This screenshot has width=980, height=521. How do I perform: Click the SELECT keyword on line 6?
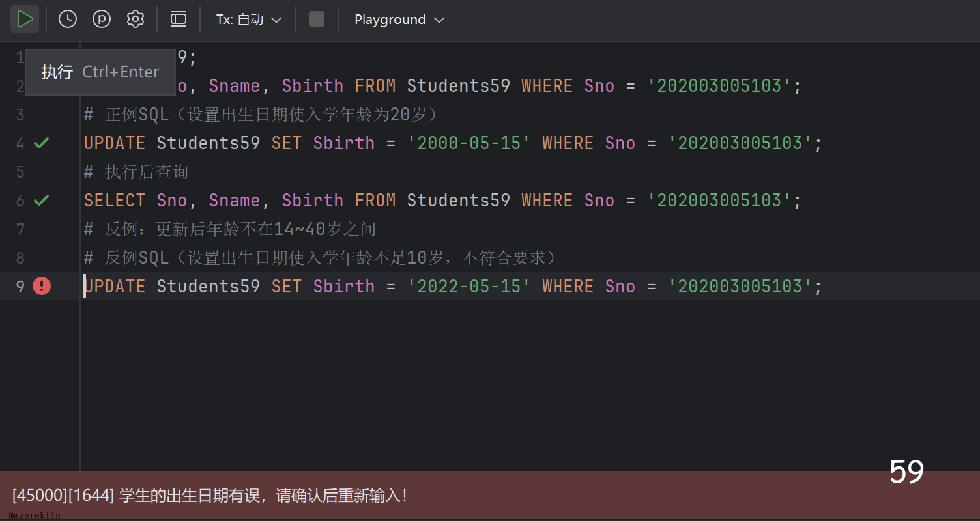(114, 201)
